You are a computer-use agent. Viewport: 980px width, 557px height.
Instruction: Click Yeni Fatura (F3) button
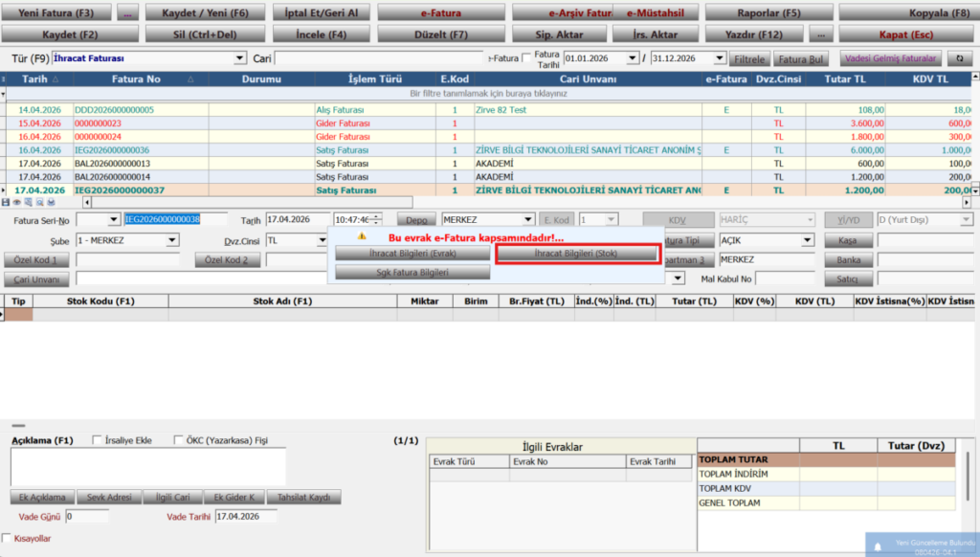(56, 13)
